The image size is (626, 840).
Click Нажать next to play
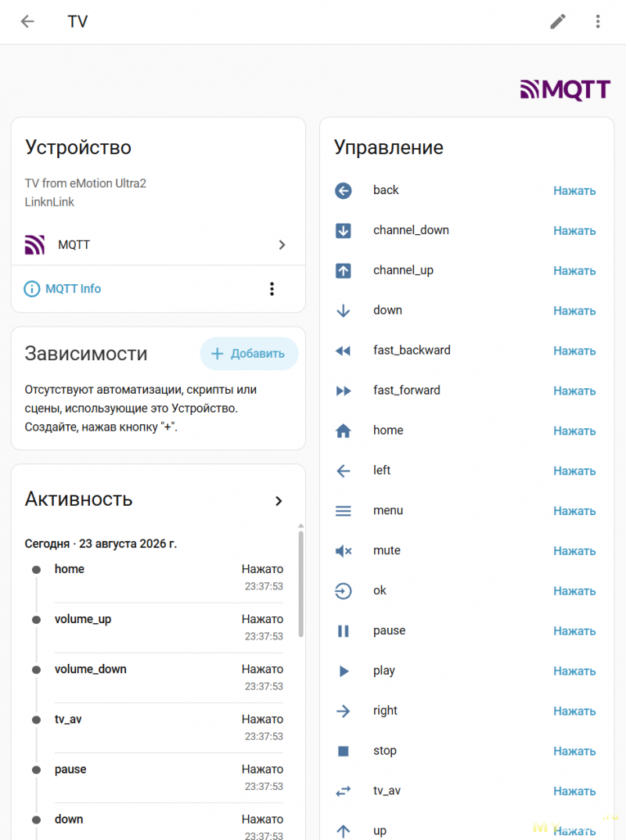pyautogui.click(x=574, y=671)
